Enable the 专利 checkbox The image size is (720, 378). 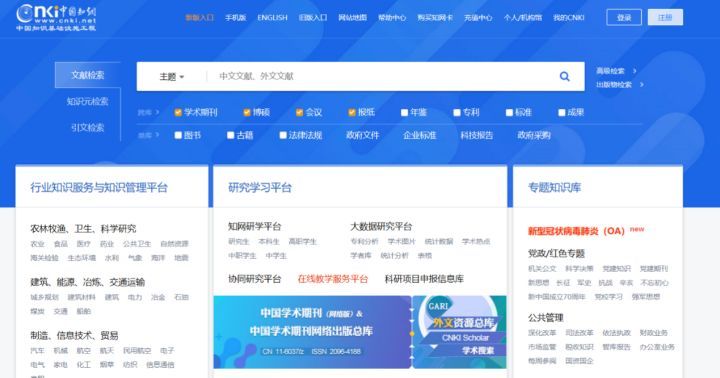(x=457, y=113)
